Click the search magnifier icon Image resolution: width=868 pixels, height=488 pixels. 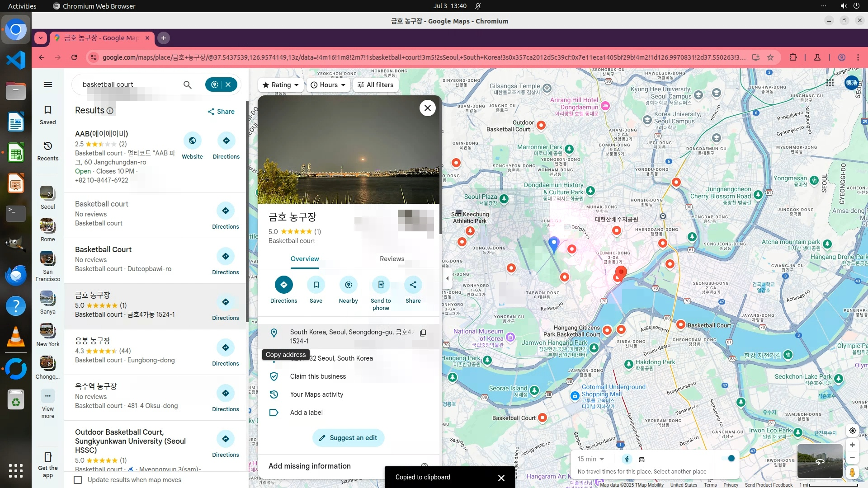187,84
